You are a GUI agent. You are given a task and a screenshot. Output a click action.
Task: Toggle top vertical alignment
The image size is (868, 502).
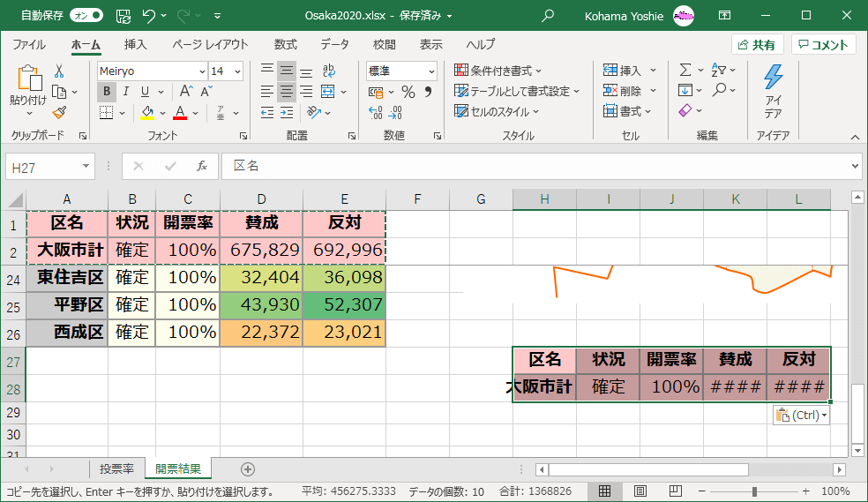coord(267,71)
